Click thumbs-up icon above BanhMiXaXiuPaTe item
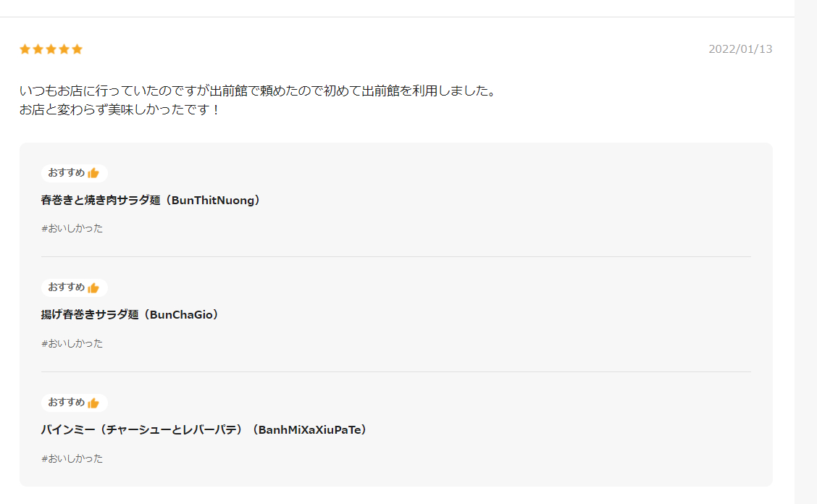Image resolution: width=817 pixels, height=504 pixels. coord(93,403)
